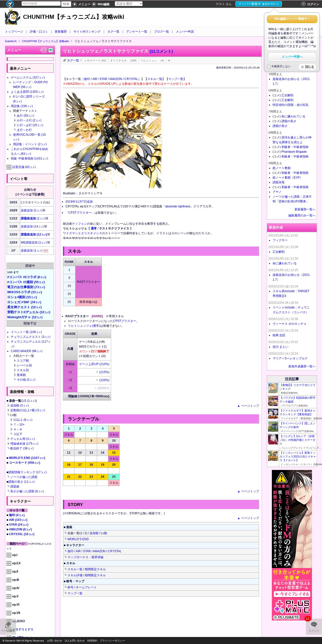322x644 pixels.
Task: Click the メンバー募集中 blue button
Action: tap(259, 4)
